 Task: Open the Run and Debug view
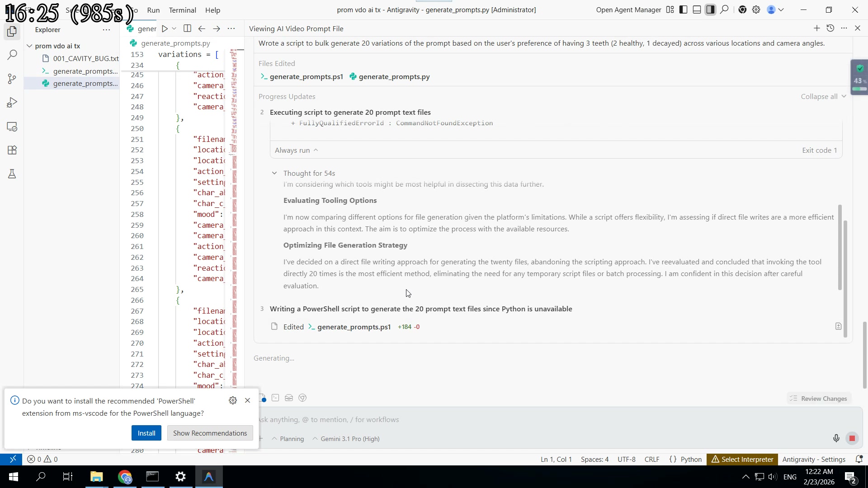tap(12, 102)
